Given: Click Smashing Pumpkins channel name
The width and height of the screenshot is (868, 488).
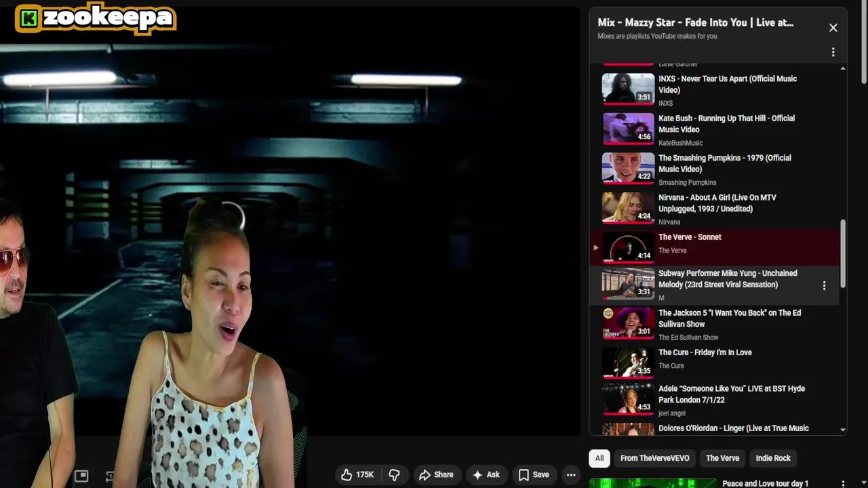Looking at the screenshot, I should pos(687,182).
